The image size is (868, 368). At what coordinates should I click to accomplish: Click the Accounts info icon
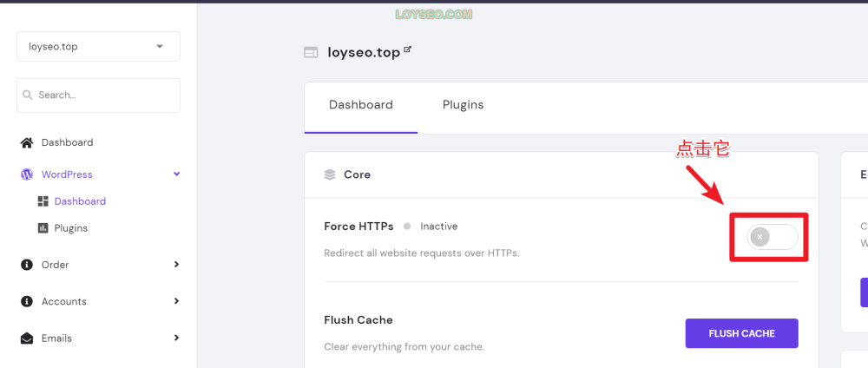point(26,301)
